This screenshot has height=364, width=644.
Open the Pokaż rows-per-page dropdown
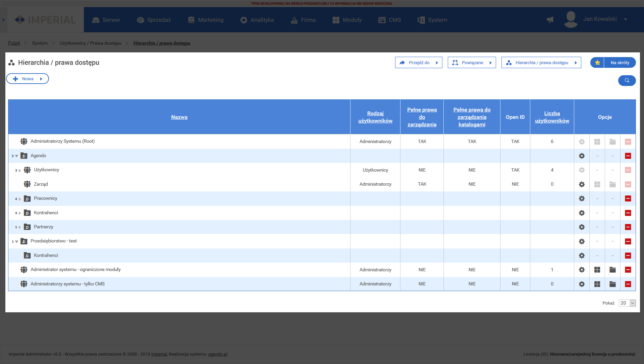point(627,303)
